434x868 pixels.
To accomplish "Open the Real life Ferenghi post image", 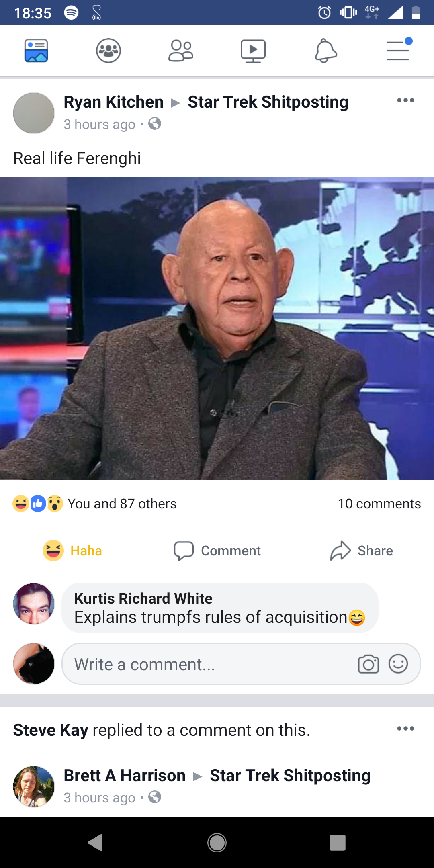I will pos(217,328).
